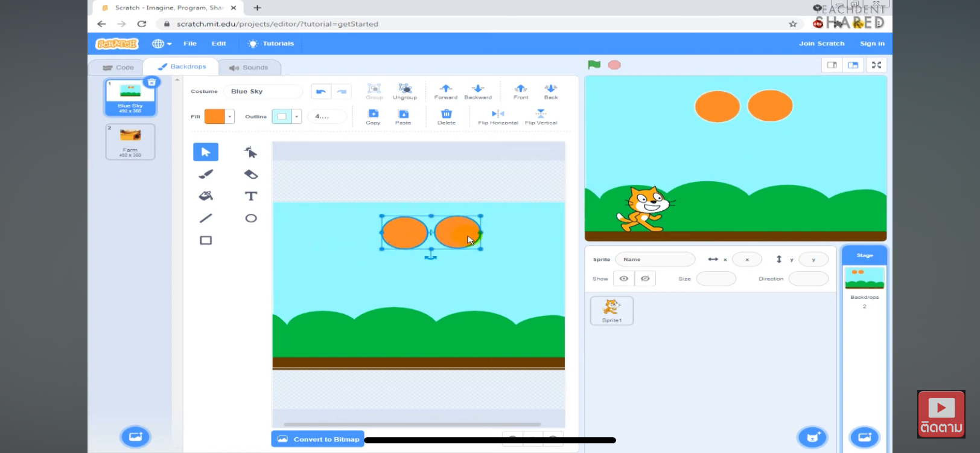Image resolution: width=980 pixels, height=453 pixels.
Task: Click the sprite y position field
Action: [x=813, y=259]
